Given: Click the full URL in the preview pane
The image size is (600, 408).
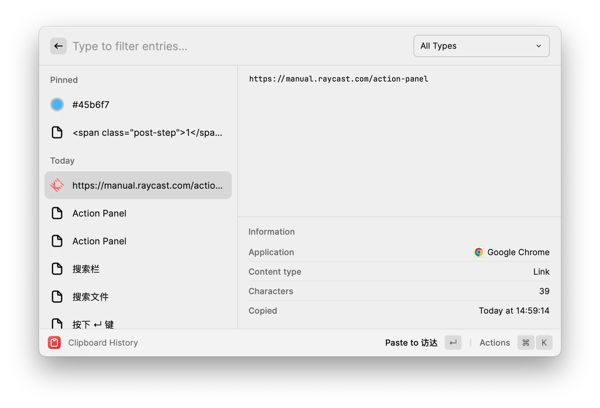Looking at the screenshot, I should pyautogui.click(x=338, y=79).
